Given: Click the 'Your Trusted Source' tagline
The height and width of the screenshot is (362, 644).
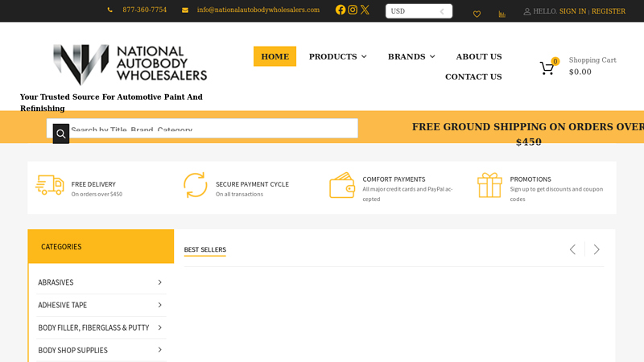Looking at the screenshot, I should click(x=111, y=103).
